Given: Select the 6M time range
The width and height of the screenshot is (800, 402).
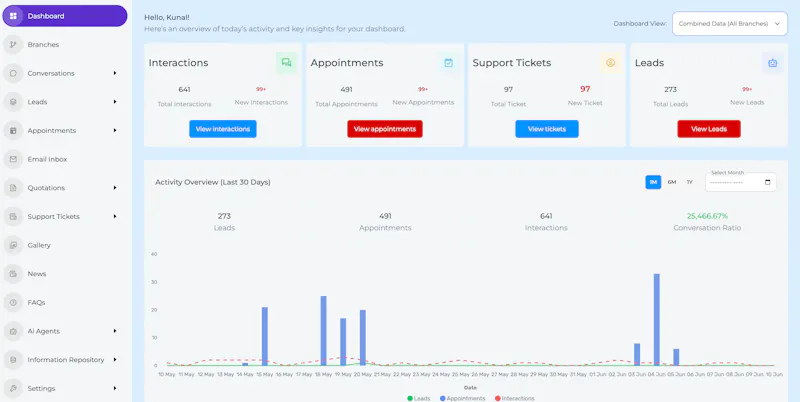Looking at the screenshot, I should coord(672,182).
